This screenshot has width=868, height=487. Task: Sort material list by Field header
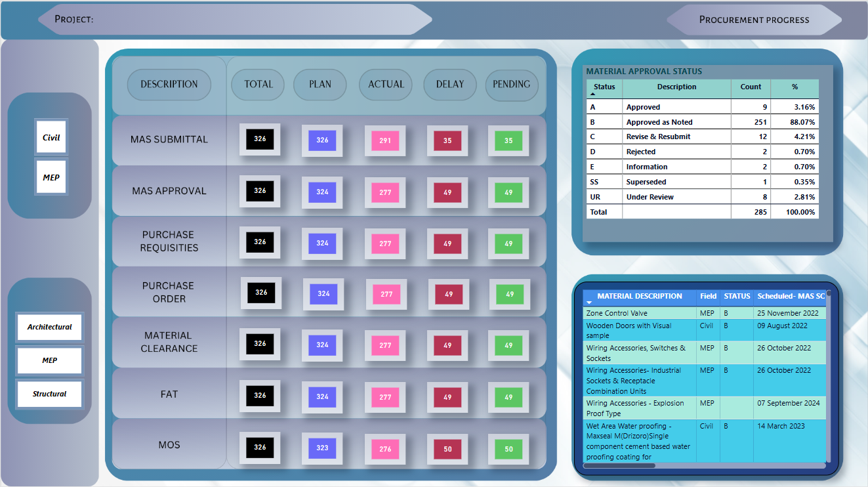pyautogui.click(x=709, y=297)
